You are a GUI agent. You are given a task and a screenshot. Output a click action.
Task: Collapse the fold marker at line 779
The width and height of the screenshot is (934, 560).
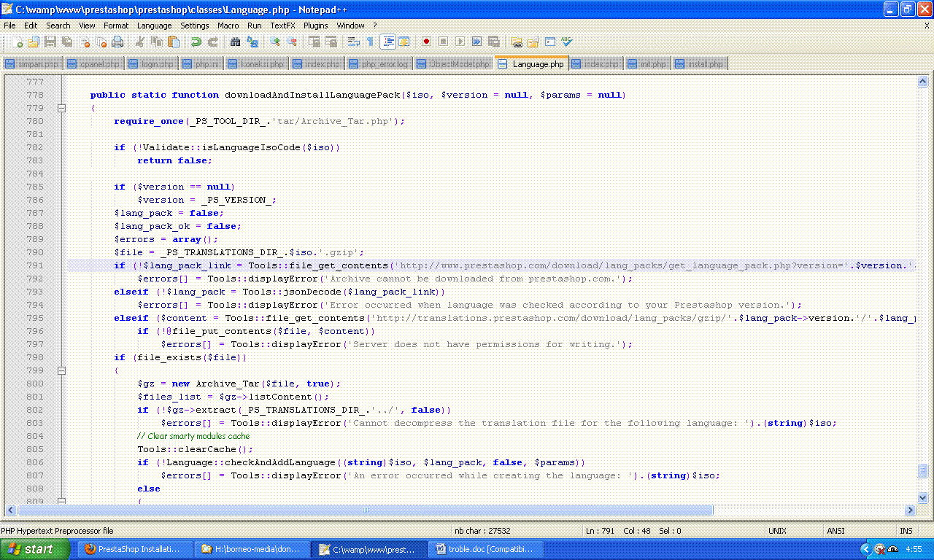tap(62, 108)
